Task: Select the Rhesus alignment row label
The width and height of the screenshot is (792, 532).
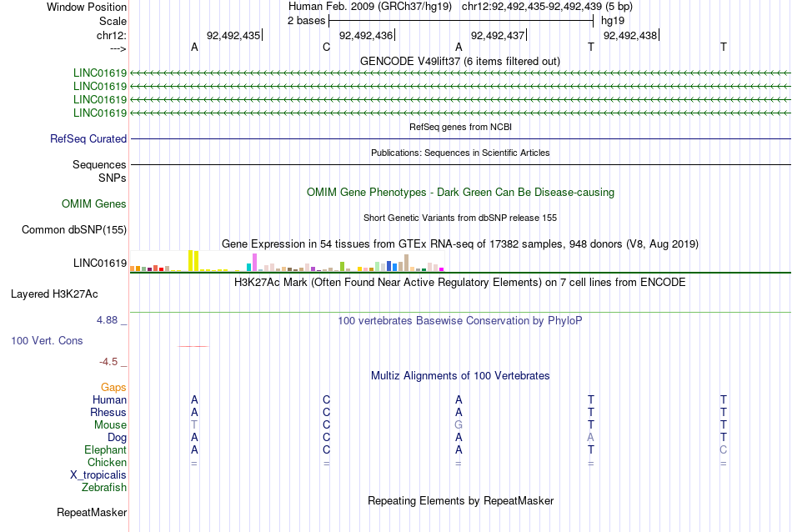Action: [108, 412]
